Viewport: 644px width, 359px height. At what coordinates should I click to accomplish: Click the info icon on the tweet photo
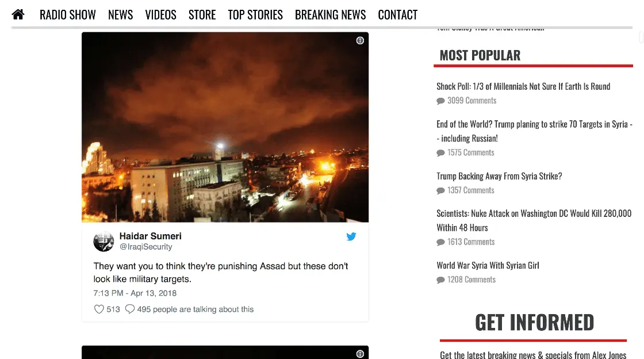click(x=360, y=40)
